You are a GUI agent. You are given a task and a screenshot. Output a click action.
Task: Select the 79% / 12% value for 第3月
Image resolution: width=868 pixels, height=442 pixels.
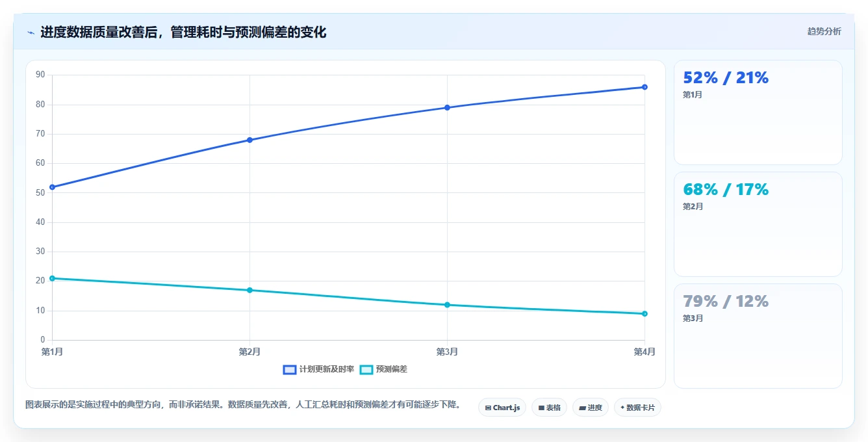point(726,302)
